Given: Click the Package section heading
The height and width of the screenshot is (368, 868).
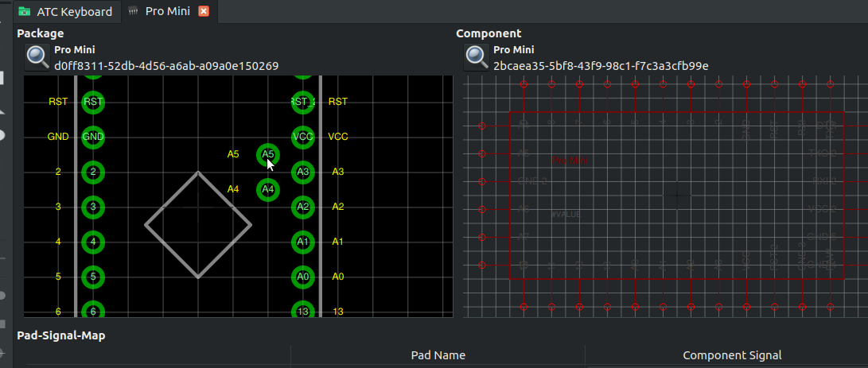Looking at the screenshot, I should click(41, 33).
